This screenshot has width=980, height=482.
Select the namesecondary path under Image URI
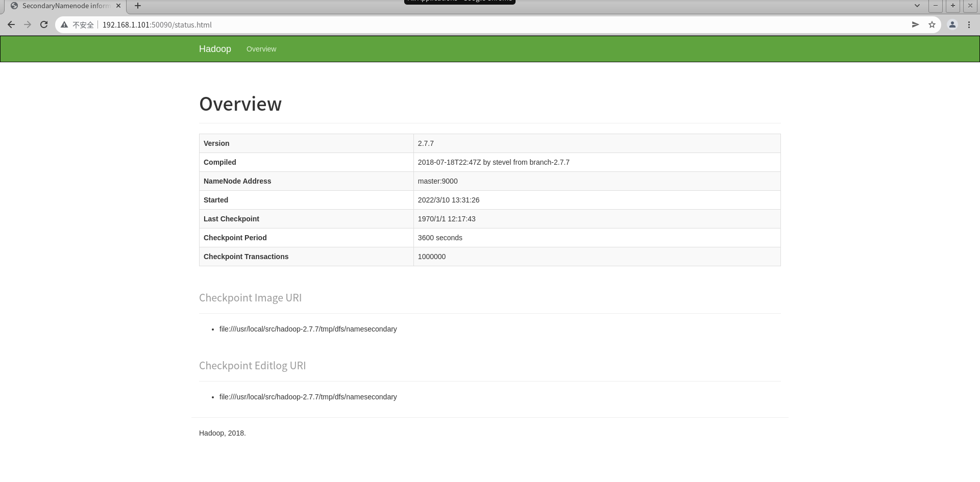308,329
